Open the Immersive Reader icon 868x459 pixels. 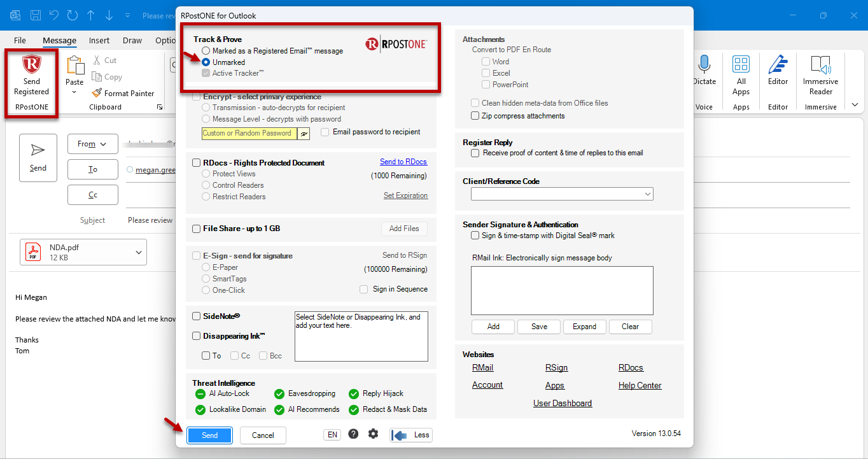(x=820, y=65)
